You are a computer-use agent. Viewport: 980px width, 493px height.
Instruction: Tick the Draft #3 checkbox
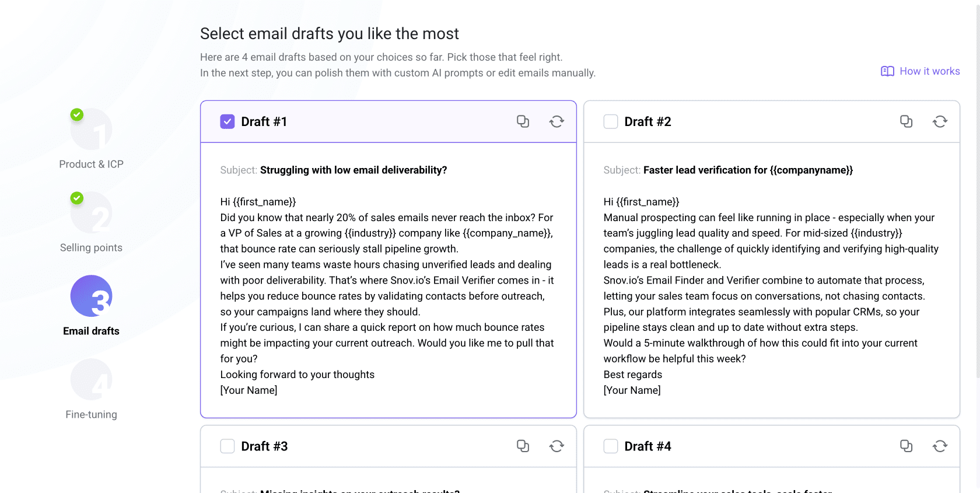pyautogui.click(x=228, y=446)
